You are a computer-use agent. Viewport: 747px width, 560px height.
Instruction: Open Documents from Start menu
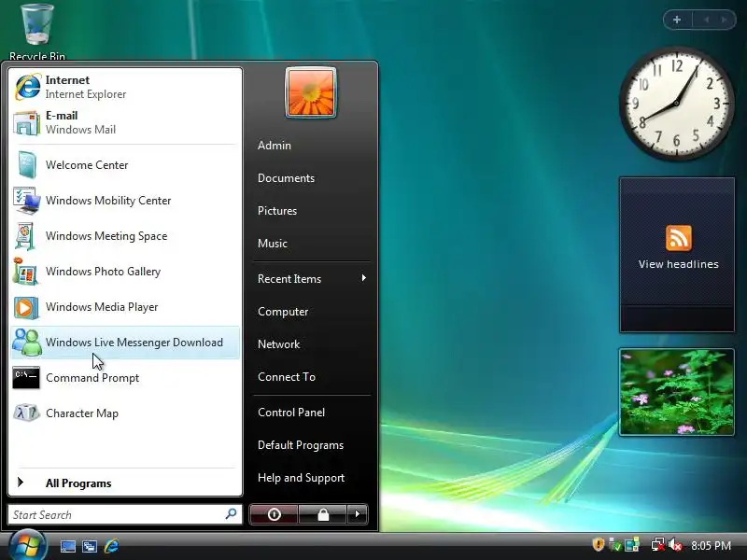tap(286, 178)
